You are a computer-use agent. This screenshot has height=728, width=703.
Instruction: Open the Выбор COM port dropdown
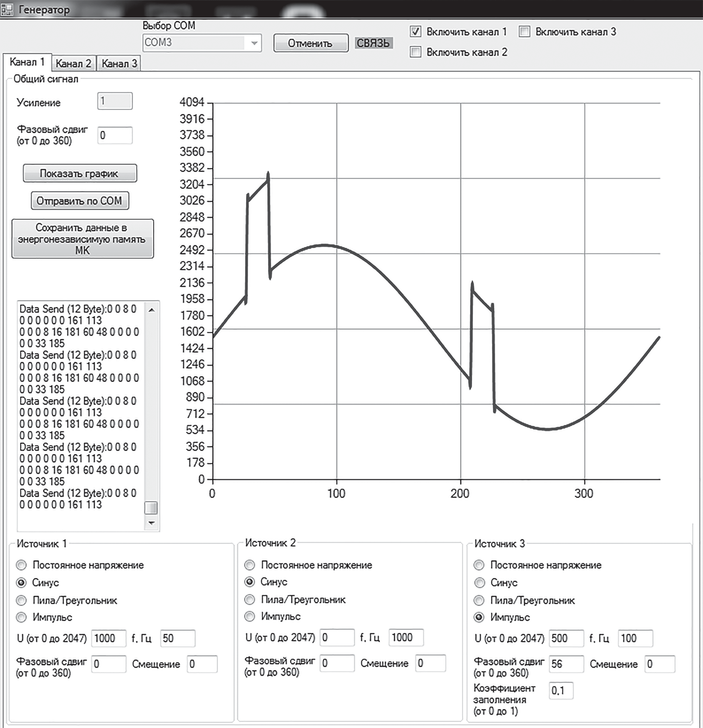point(254,43)
